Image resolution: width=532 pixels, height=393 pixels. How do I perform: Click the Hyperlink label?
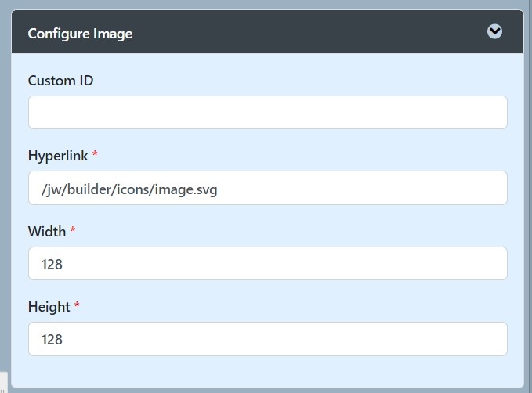[58, 156]
